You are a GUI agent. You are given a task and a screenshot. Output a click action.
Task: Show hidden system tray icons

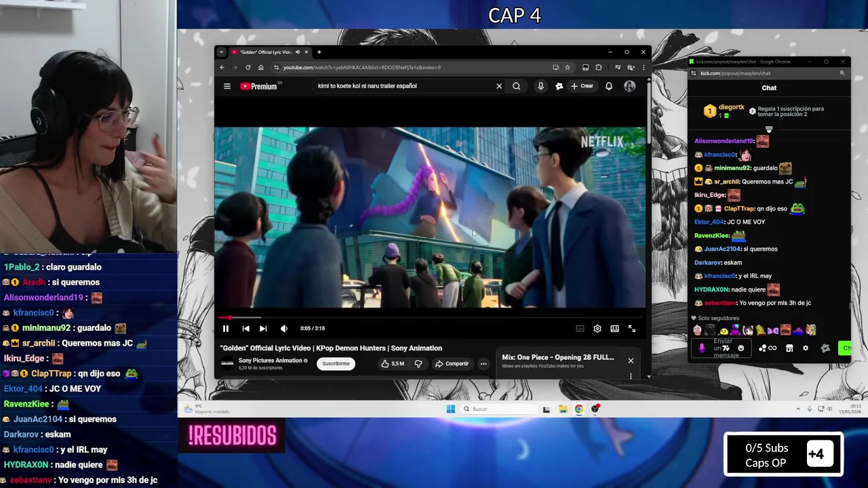tap(799, 409)
